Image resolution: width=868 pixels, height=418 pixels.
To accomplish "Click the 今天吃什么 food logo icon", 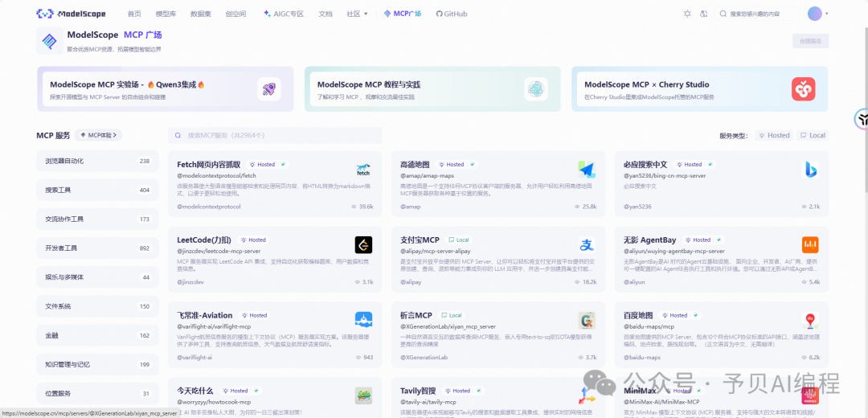I will pyautogui.click(x=364, y=395).
